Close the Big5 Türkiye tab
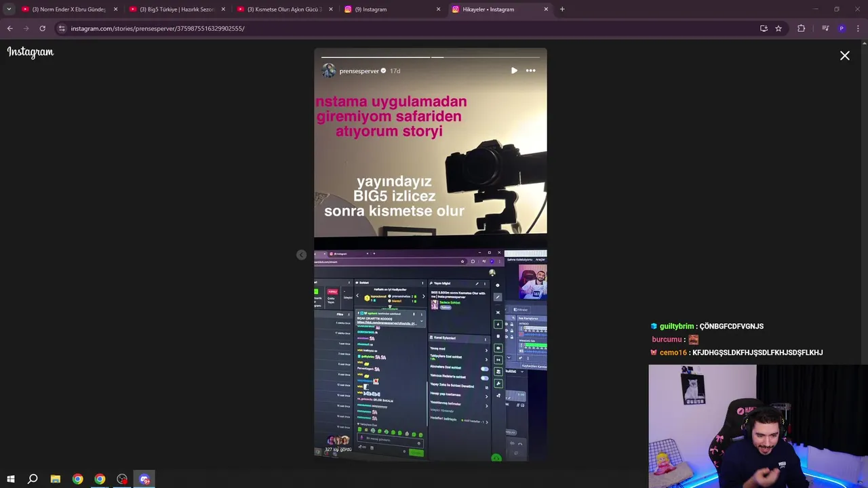 pyautogui.click(x=223, y=9)
